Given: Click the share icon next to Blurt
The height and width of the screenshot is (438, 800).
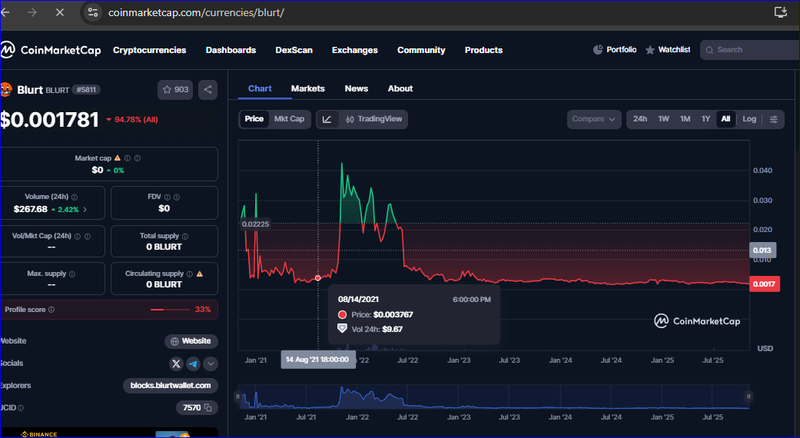Looking at the screenshot, I should tap(208, 90).
